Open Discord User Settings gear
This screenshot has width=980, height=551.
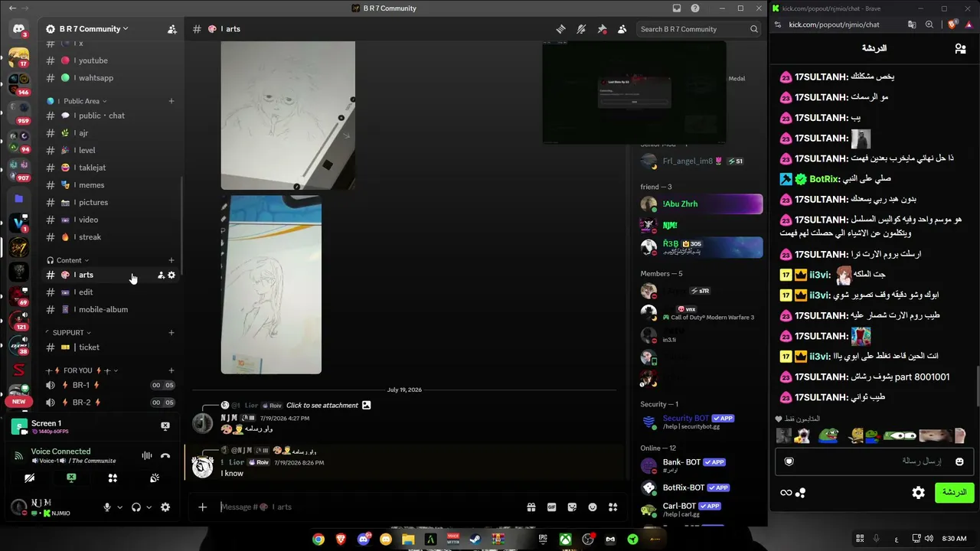click(165, 507)
